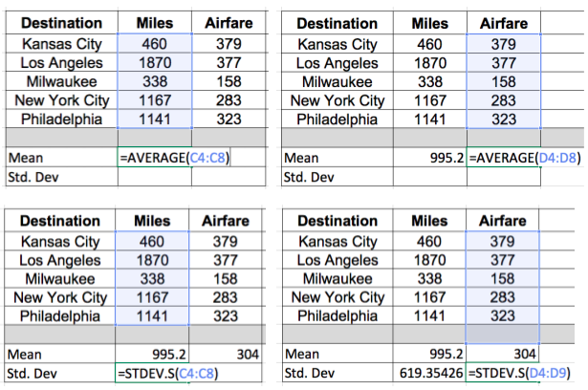Click the =AVERAGE(D4:D8) formula cell

click(x=524, y=158)
